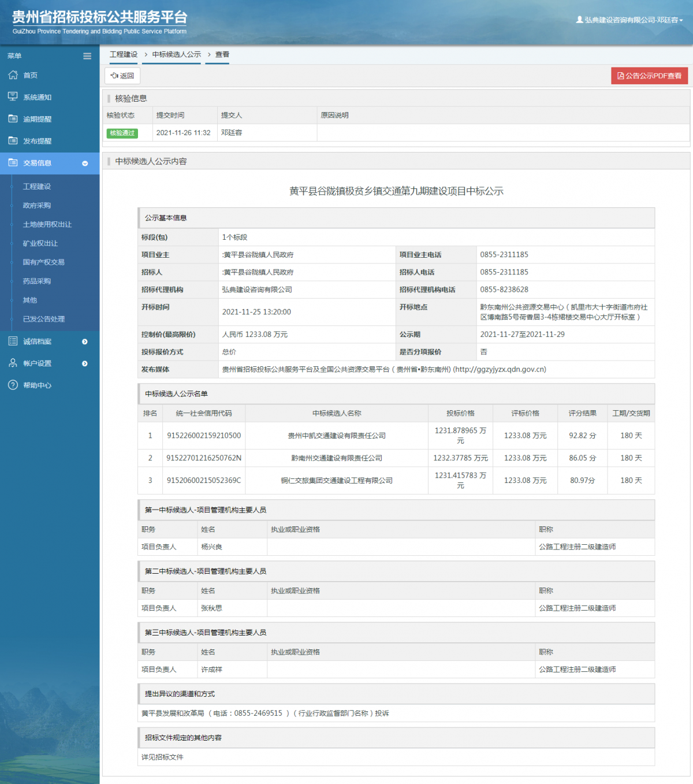Select 土地使用权出让 in sidebar
This screenshot has height=784, width=693.
click(47, 225)
